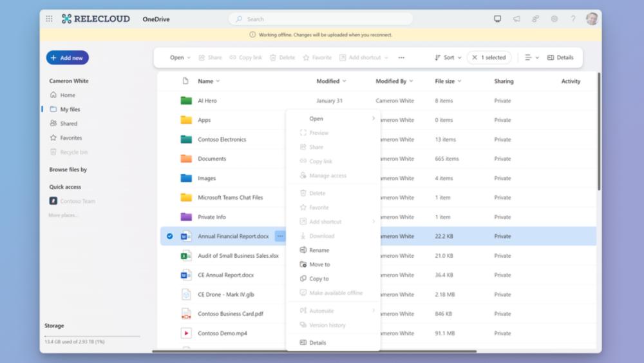Image resolution: width=644 pixels, height=363 pixels.
Task: Click the AI Hero green folder icon
Action: tap(186, 101)
